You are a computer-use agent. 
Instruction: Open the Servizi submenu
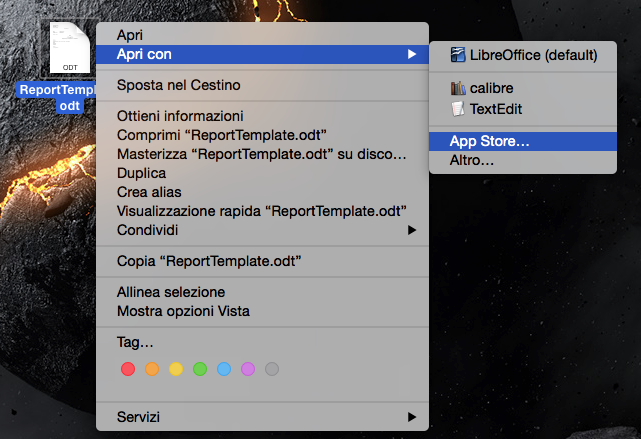(x=262, y=417)
